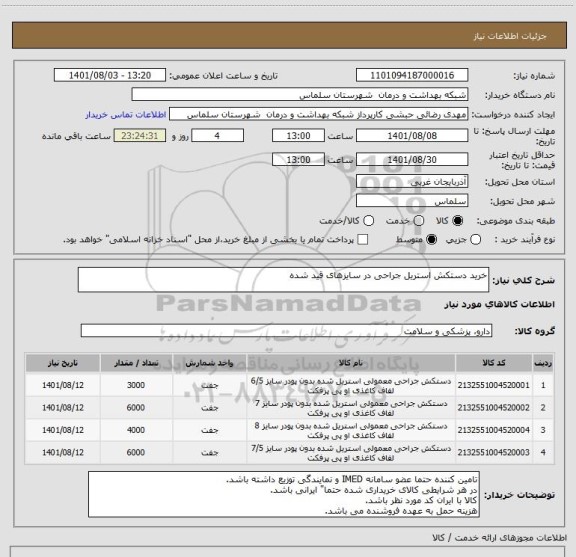Tick the Islamic treasury bonds (اسناد خزانه اسلامی) payment checkbox
This screenshot has width=576, height=557.
[363, 240]
